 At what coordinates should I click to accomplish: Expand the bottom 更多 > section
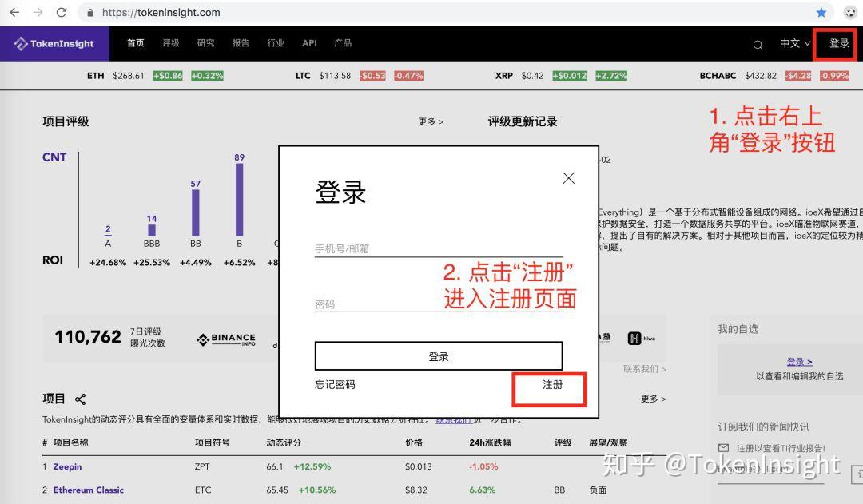(652, 399)
